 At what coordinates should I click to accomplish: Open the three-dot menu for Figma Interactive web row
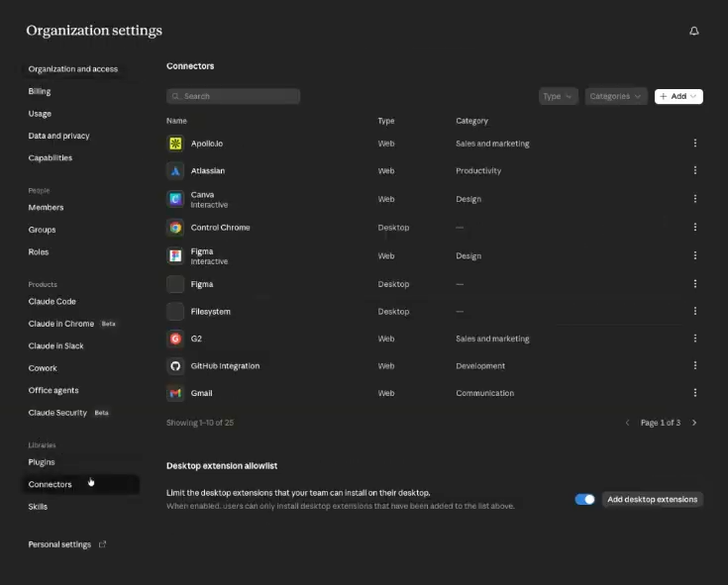point(695,255)
